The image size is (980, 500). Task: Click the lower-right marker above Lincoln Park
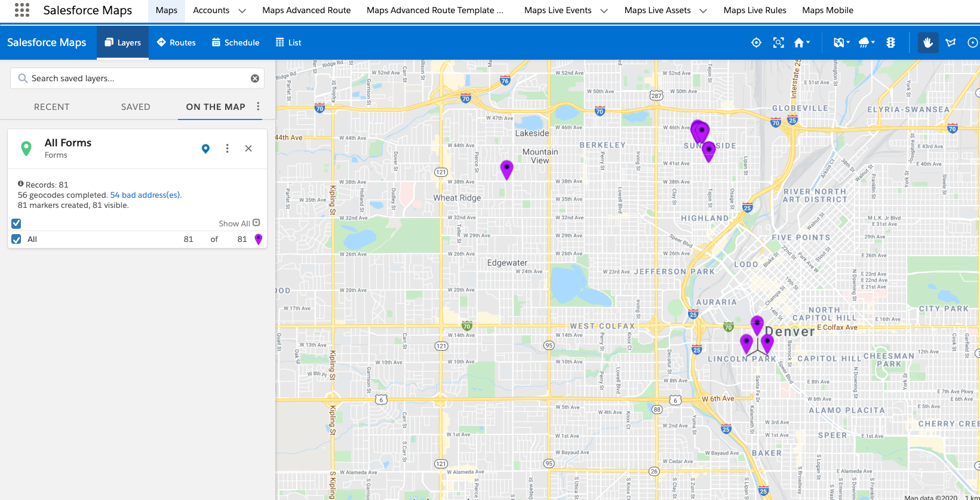coord(767,343)
